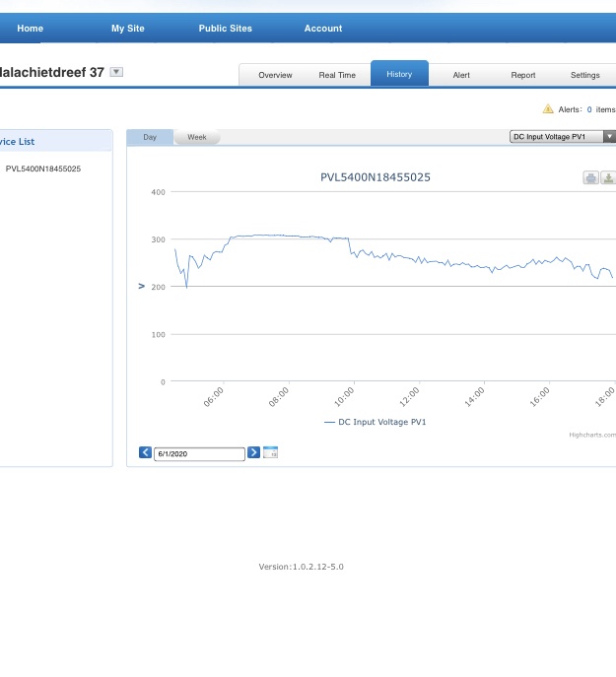Open the Alert tab

pos(461,75)
